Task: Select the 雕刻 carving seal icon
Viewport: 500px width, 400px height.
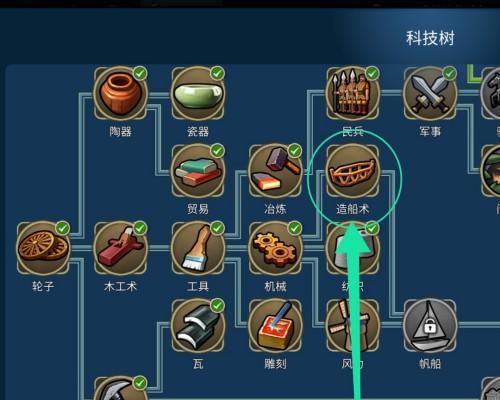Action: [x=275, y=325]
